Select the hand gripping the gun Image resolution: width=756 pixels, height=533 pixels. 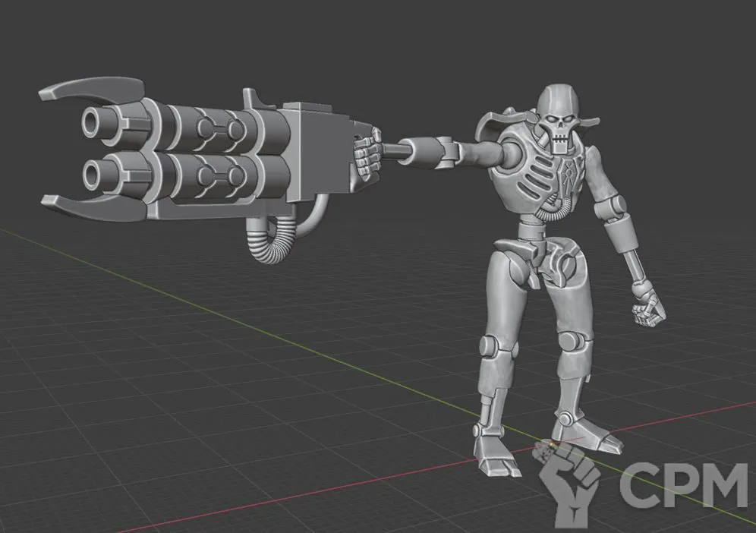368,152
